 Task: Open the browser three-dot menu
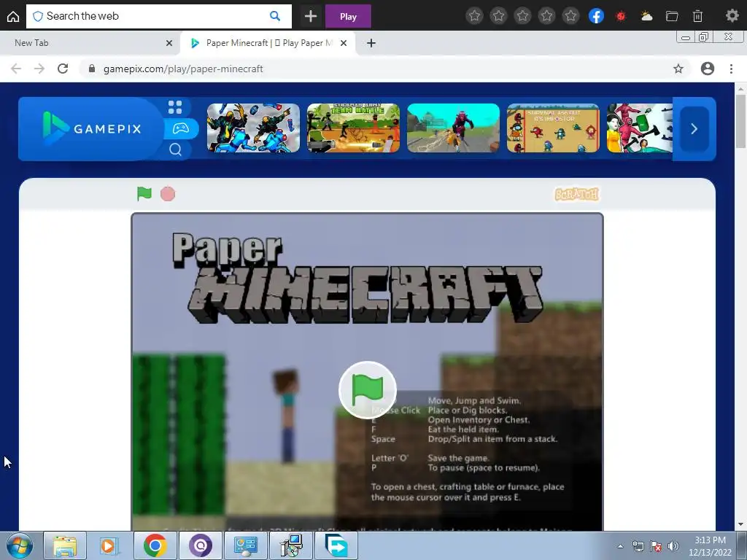point(731,69)
